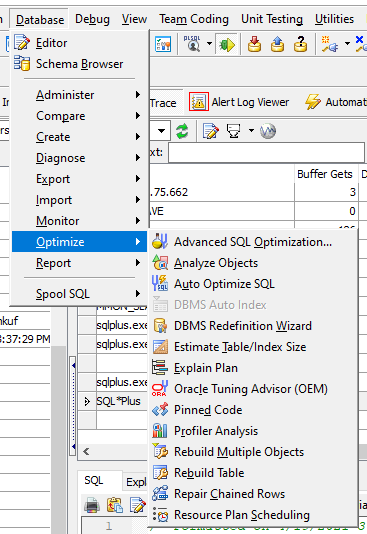Viewport: 367px width, 534px height.
Task: Open the Unit Testing menu
Action: pyautogui.click(x=272, y=19)
